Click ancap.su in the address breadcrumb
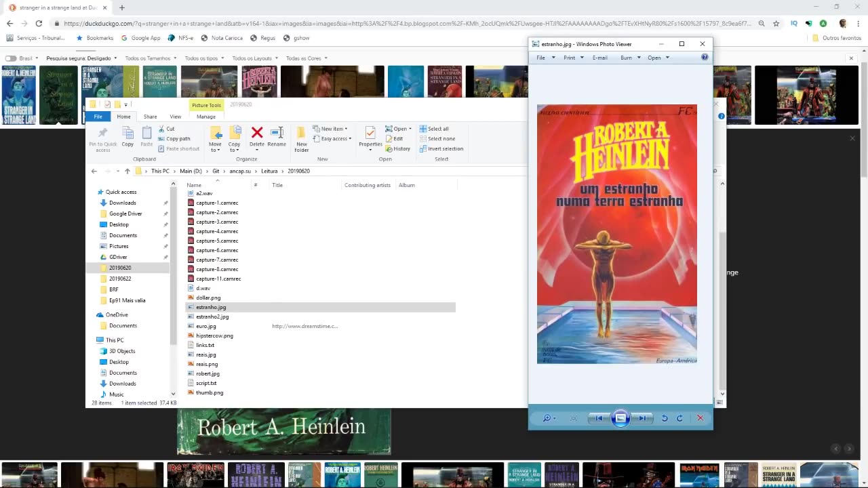The height and width of the screenshot is (488, 868). (240, 171)
